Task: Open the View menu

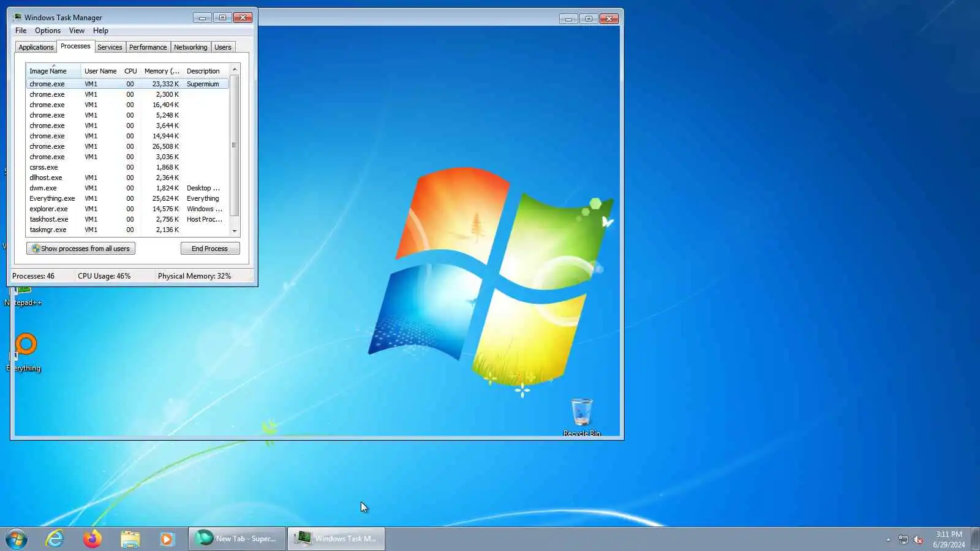Action: click(x=77, y=31)
